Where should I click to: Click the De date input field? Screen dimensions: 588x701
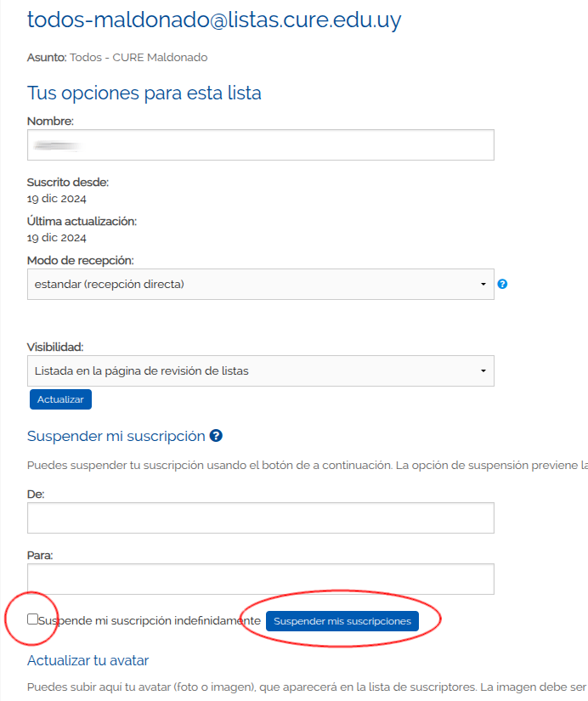tap(260, 517)
